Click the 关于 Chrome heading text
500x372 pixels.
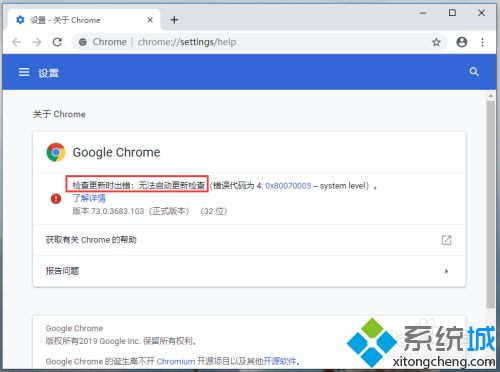coord(59,114)
